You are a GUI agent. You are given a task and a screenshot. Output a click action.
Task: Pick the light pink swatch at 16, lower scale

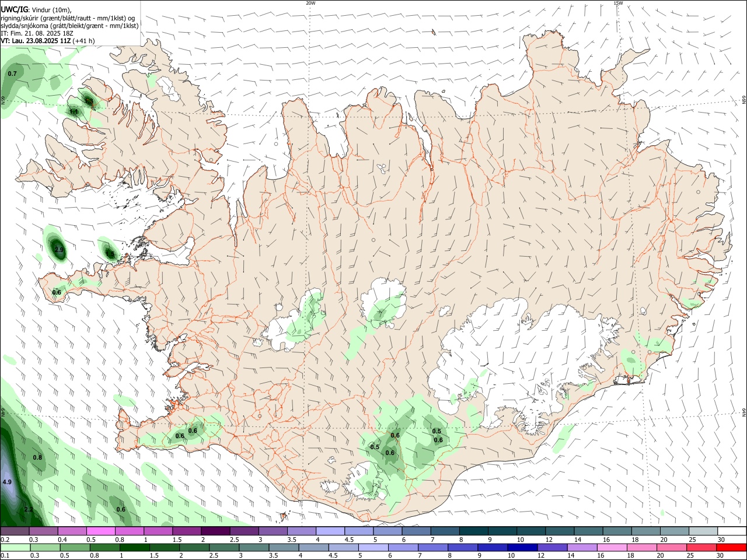(612, 547)
